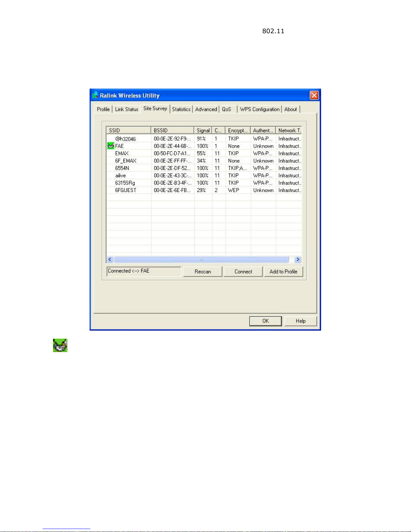Image resolution: width=411 pixels, height=532 pixels.
Task: Show the About tab
Action: tap(291, 109)
